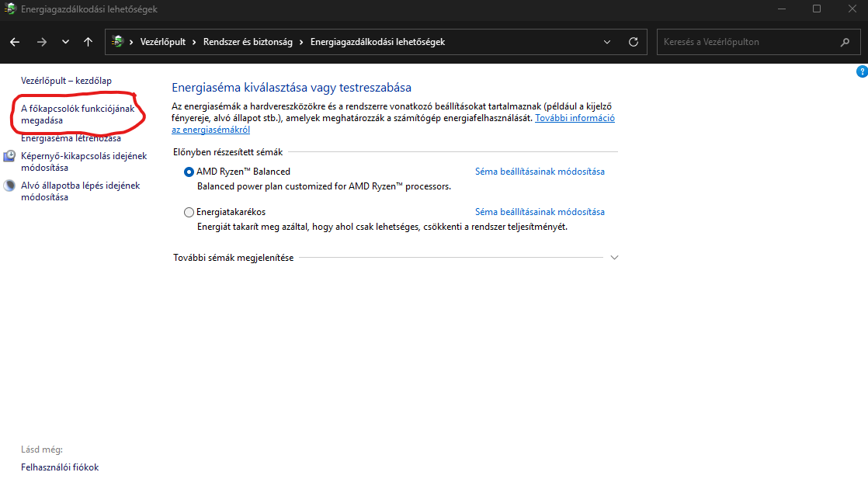Image resolution: width=868 pixels, height=486 pixels.
Task: Click the sleep moon icon in sidebar
Action: tap(9, 186)
